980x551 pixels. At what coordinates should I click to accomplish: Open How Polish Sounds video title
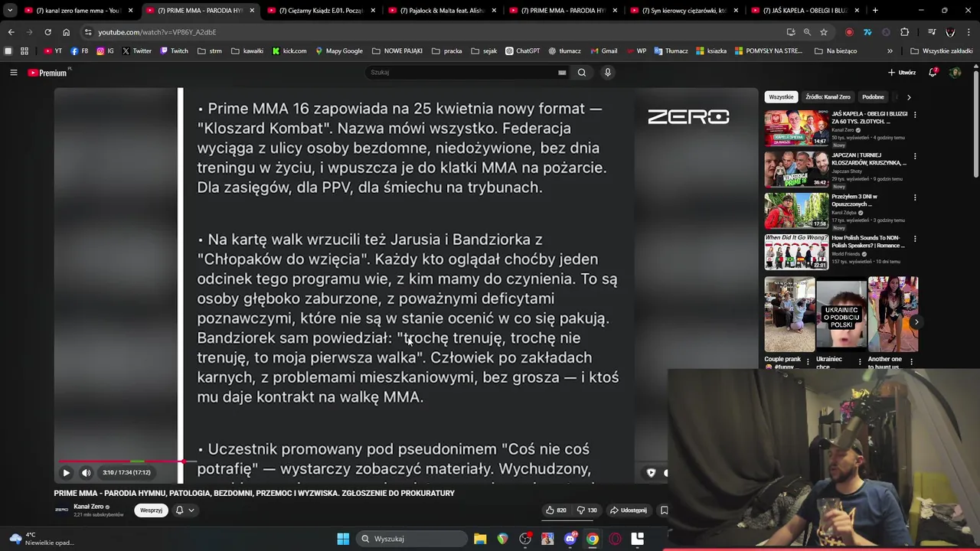coord(868,242)
